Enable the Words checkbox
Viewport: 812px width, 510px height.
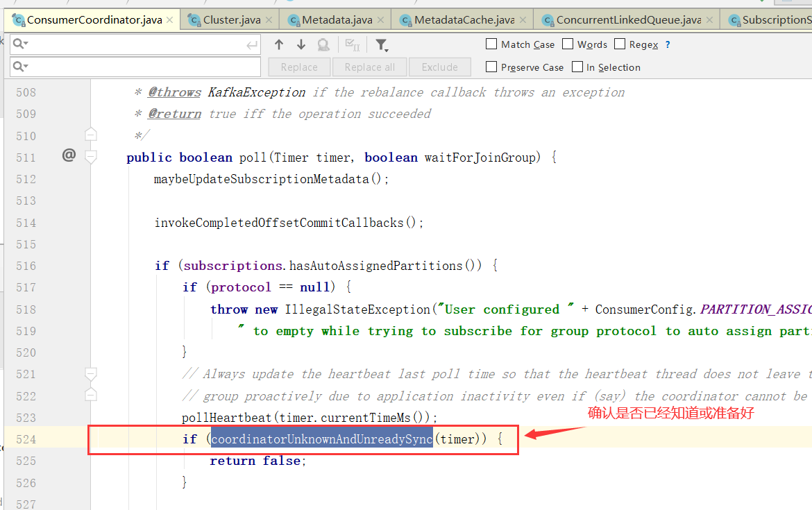[x=568, y=44]
